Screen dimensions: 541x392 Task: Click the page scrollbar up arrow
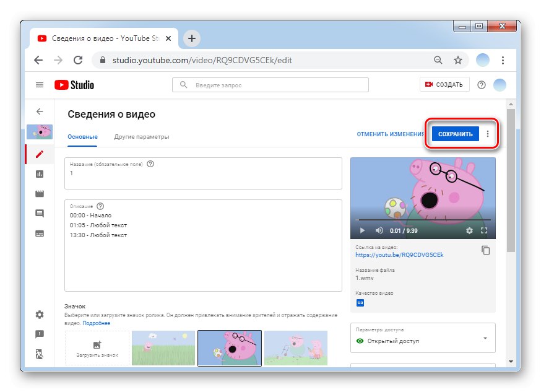(511, 104)
